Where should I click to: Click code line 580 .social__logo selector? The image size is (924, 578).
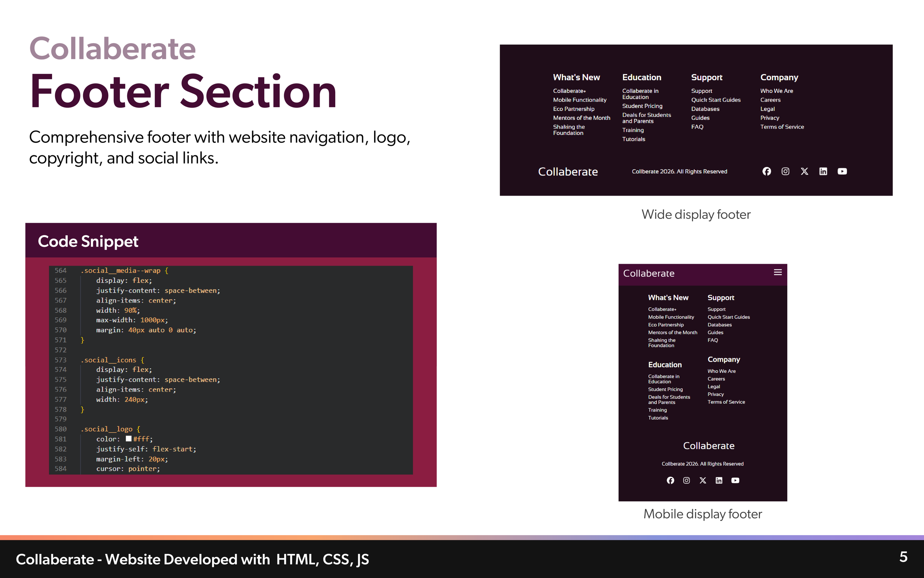(106, 429)
